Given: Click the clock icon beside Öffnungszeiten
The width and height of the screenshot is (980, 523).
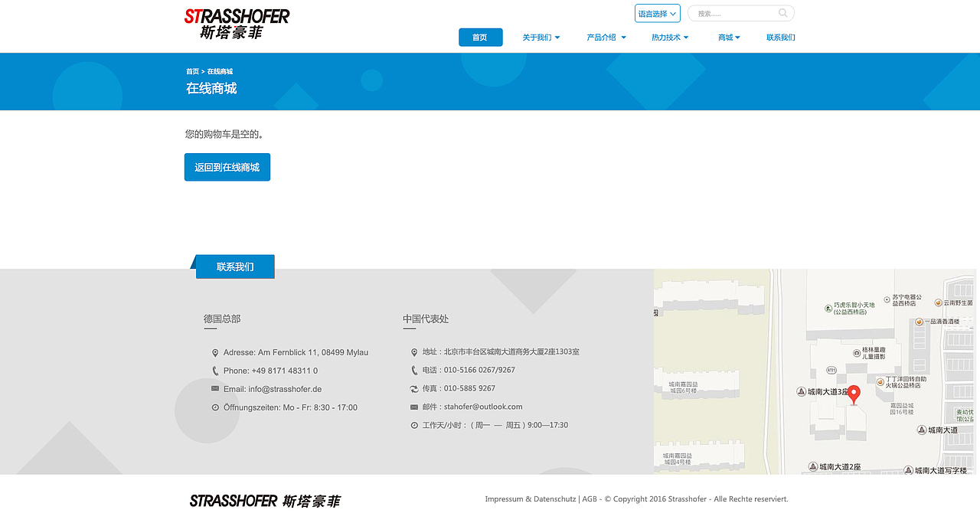Looking at the screenshot, I should 214,407.
